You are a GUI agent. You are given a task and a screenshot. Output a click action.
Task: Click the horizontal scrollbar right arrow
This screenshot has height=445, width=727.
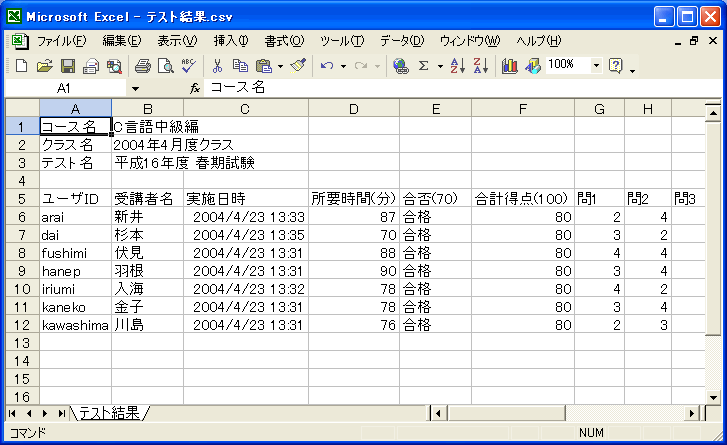(692, 413)
